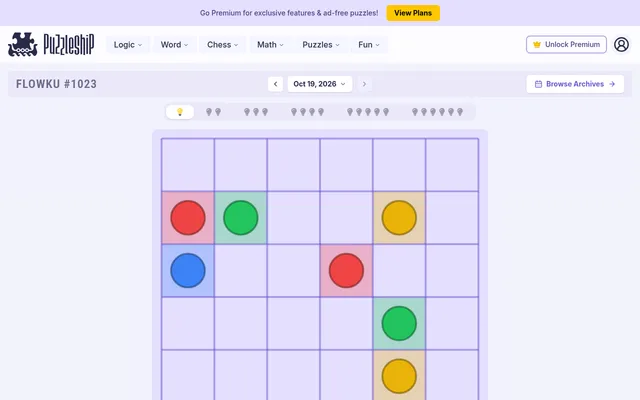The height and width of the screenshot is (400, 640).
Task: Open the Math menu dropdown
Action: pyautogui.click(x=270, y=44)
